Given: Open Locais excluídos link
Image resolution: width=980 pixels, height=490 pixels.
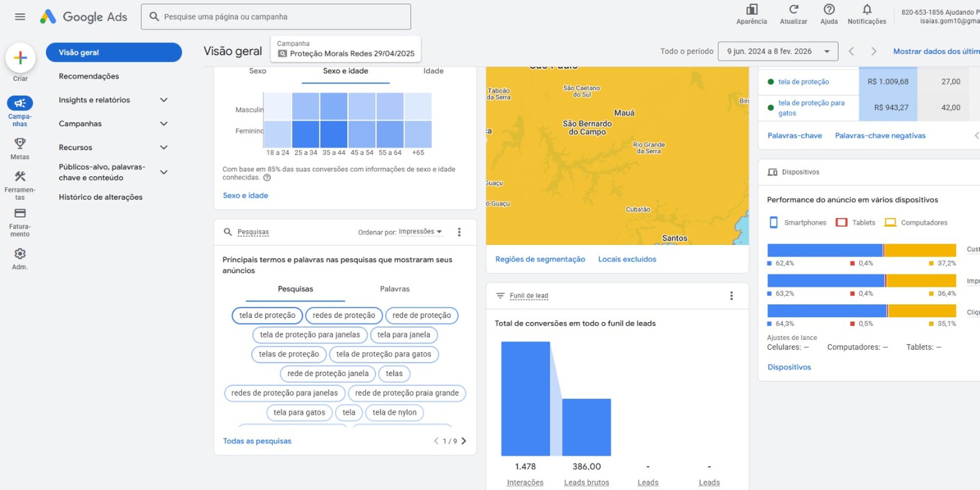Looking at the screenshot, I should [627, 259].
